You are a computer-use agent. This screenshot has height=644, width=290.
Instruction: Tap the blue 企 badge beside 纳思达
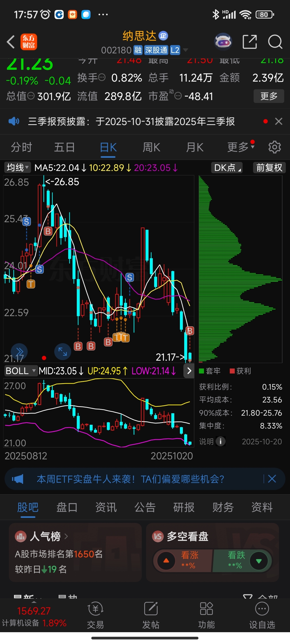click(163, 36)
